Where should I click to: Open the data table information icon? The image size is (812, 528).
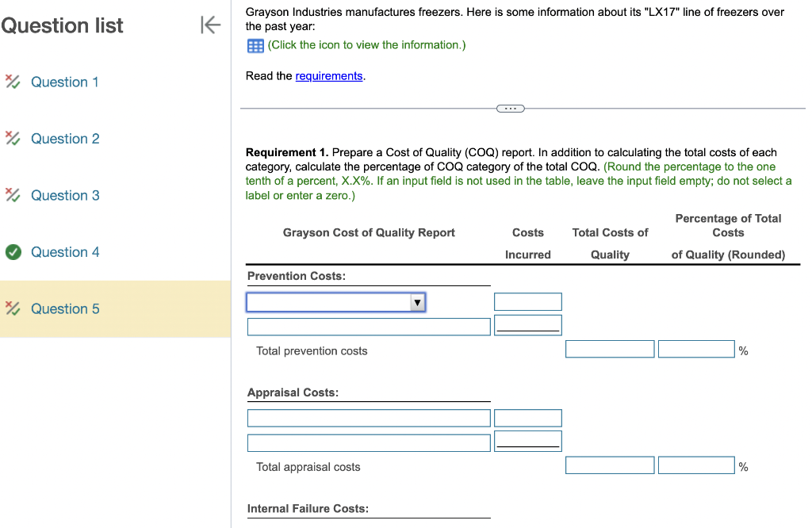[x=255, y=46]
